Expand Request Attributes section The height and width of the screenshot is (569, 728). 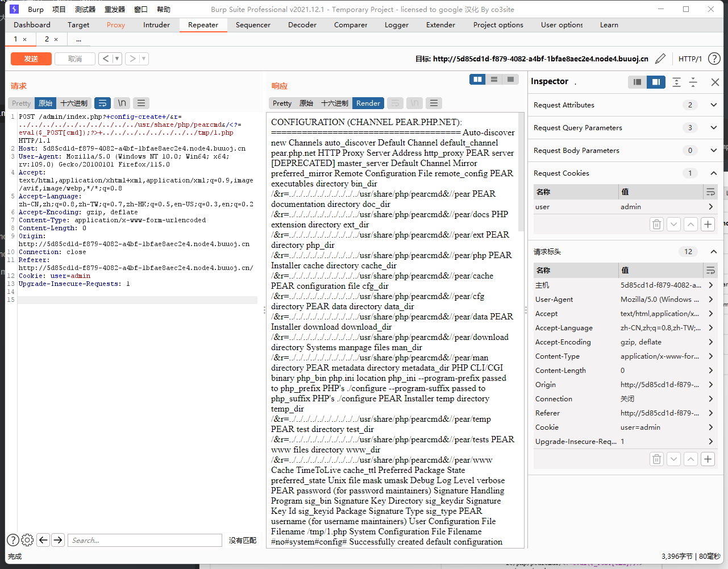click(714, 105)
